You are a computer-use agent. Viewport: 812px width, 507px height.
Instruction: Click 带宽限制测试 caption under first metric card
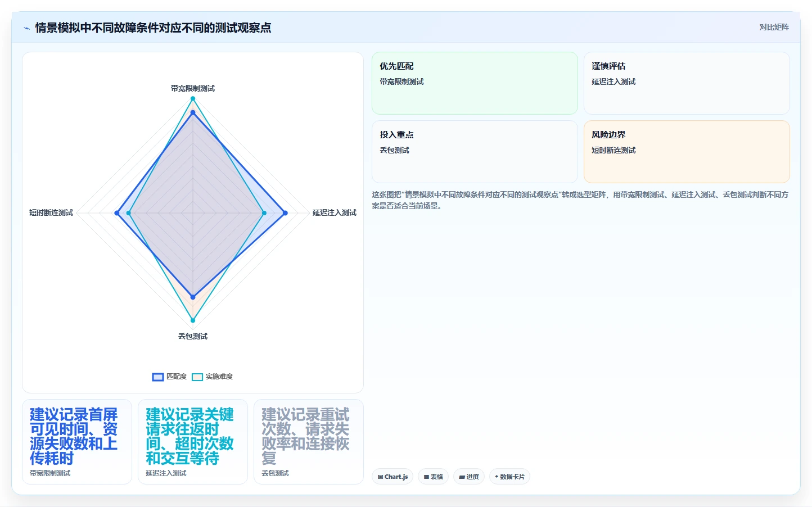(50, 473)
